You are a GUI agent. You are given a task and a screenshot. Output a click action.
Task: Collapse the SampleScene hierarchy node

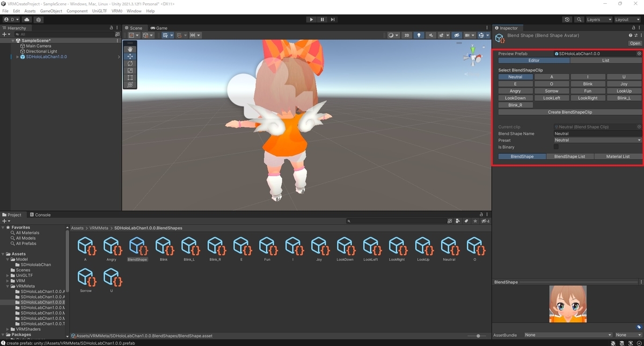click(13, 41)
